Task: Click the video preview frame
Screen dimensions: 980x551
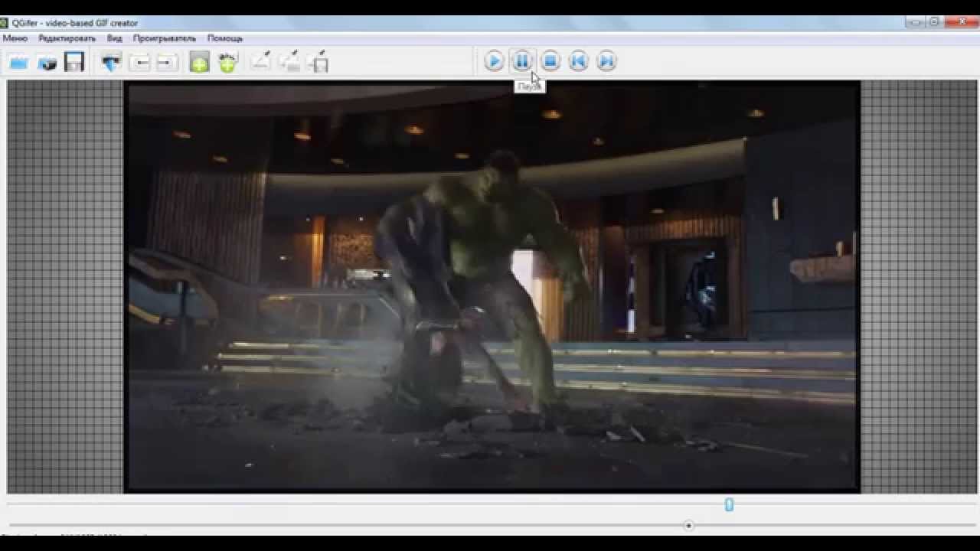Action: point(492,286)
